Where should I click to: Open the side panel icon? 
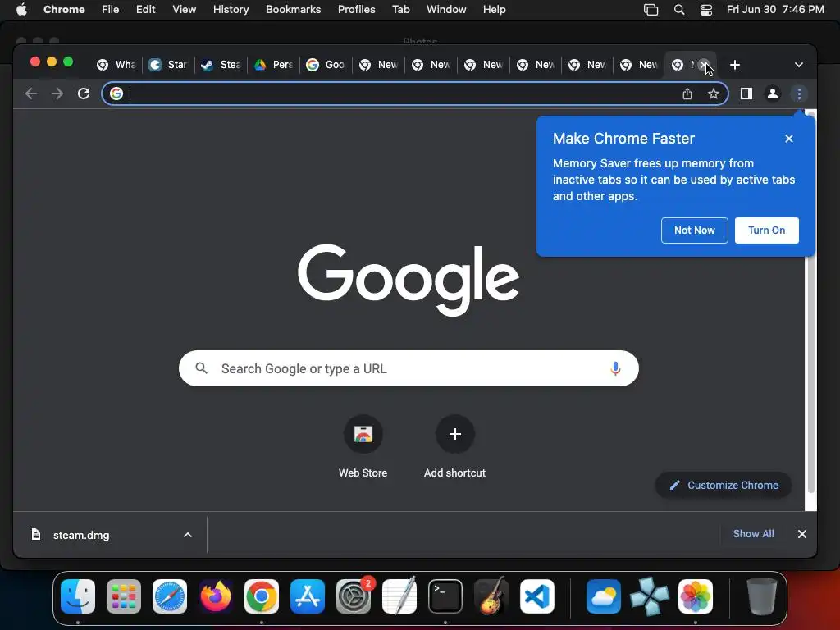[x=746, y=94]
